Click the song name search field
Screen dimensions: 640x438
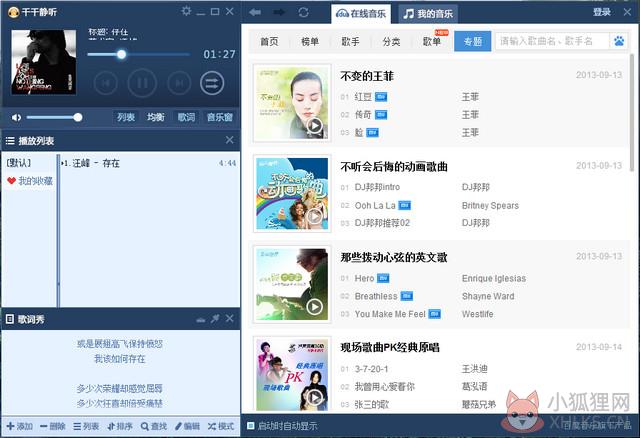click(552, 41)
